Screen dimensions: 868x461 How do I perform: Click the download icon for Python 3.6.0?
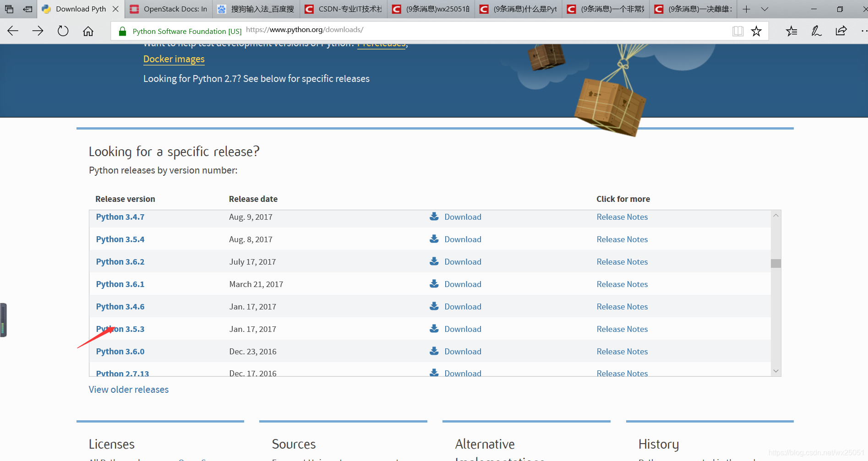point(434,351)
